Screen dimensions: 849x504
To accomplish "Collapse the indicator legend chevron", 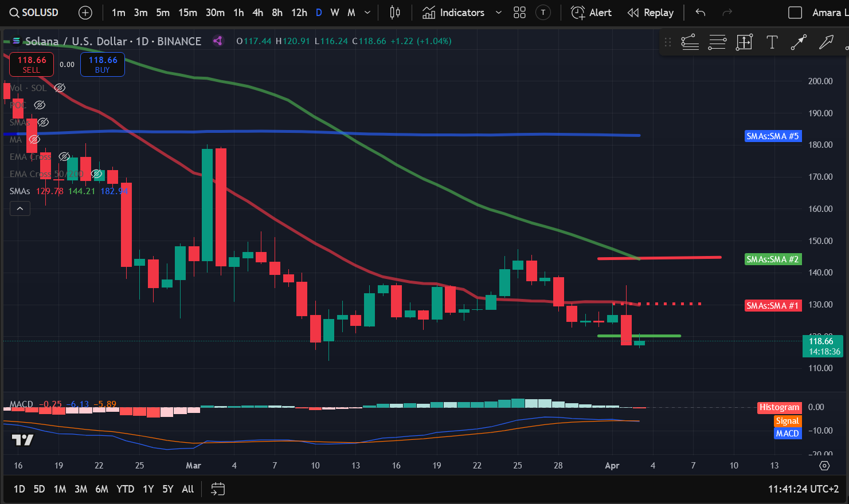I will pos(20,208).
